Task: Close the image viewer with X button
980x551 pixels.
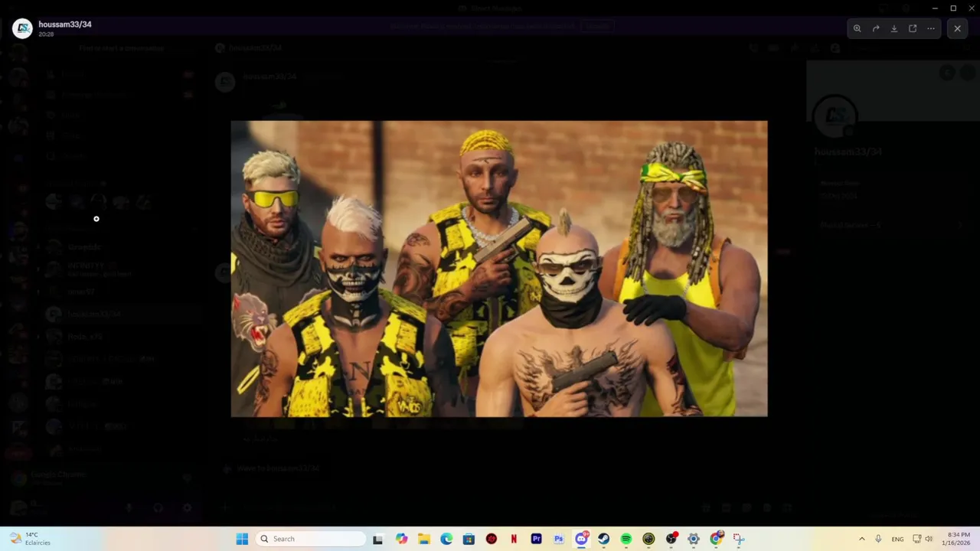Action: coord(957,28)
